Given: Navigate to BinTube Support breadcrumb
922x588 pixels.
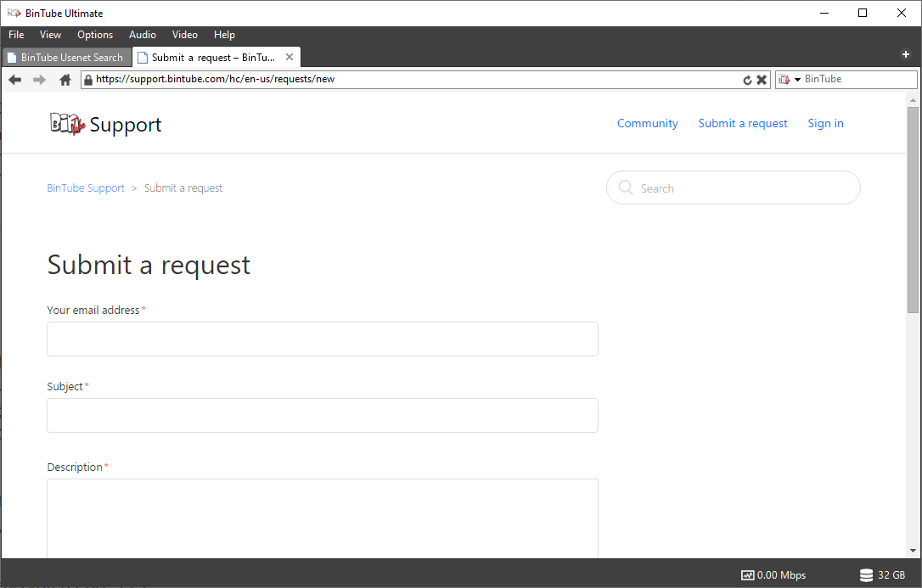Looking at the screenshot, I should (x=86, y=188).
